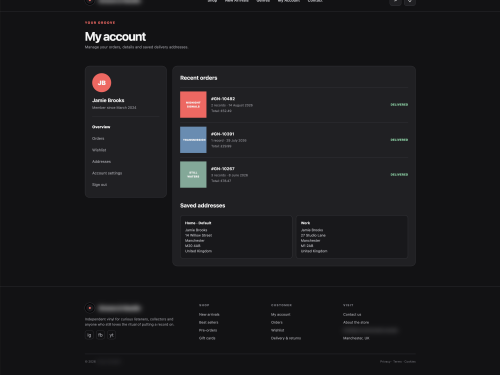
Task: Click the Saved addresses heading
Action: [203, 206]
